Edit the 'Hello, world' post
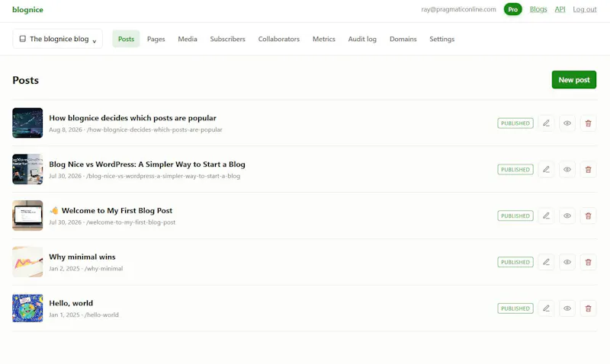Viewport: 610px width, 364px height. [546, 308]
